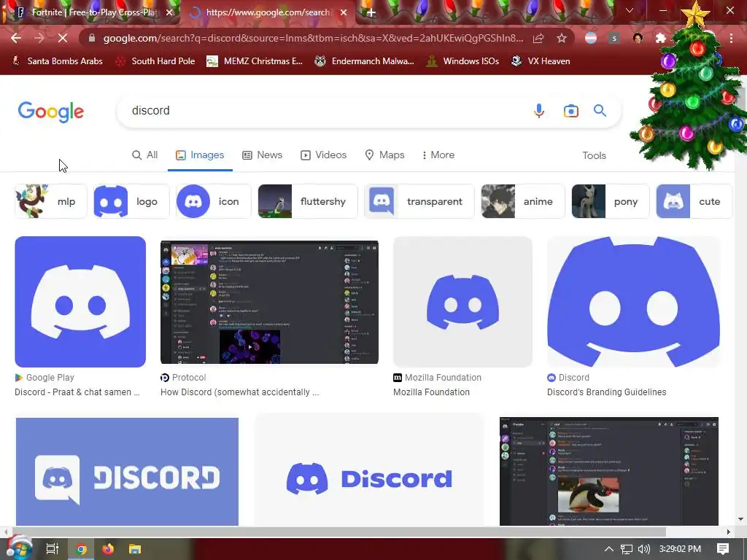The image size is (747, 560).
Task: Filter images by the mlp chip
Action: pos(51,201)
